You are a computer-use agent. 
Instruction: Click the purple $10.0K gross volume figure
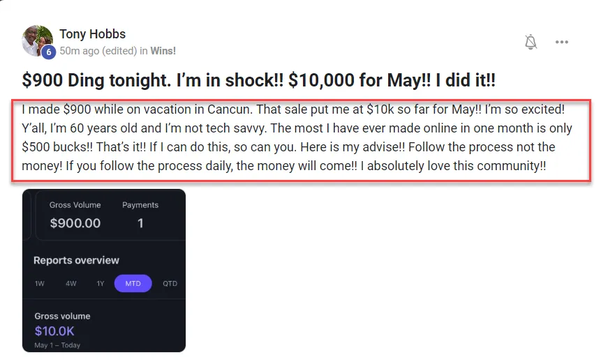pyautogui.click(x=54, y=331)
